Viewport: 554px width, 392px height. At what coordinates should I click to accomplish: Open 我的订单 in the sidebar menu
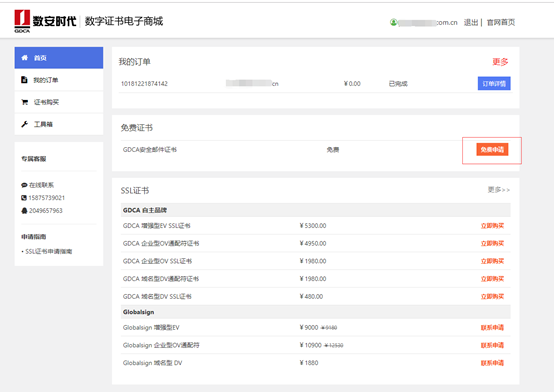pos(59,80)
